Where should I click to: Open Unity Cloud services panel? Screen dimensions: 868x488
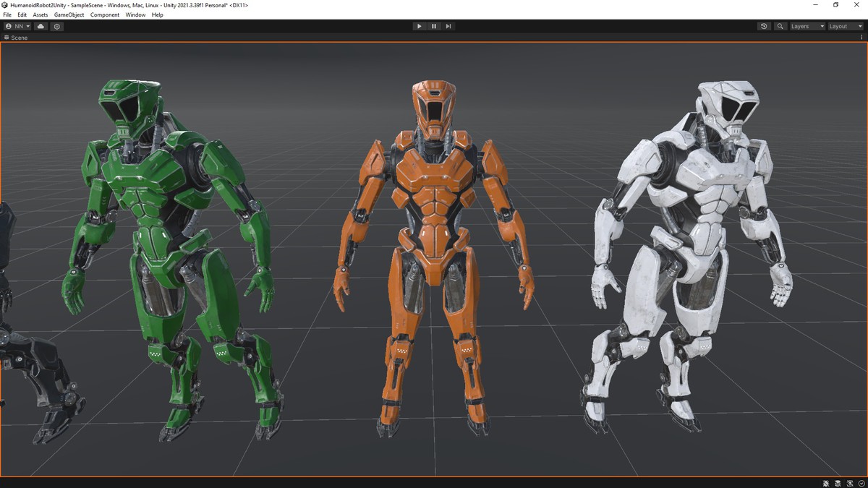click(x=41, y=26)
